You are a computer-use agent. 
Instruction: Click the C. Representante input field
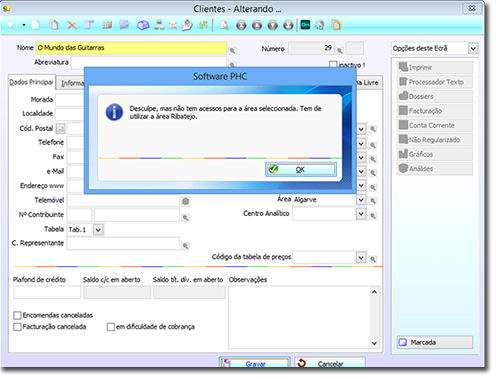(123, 244)
